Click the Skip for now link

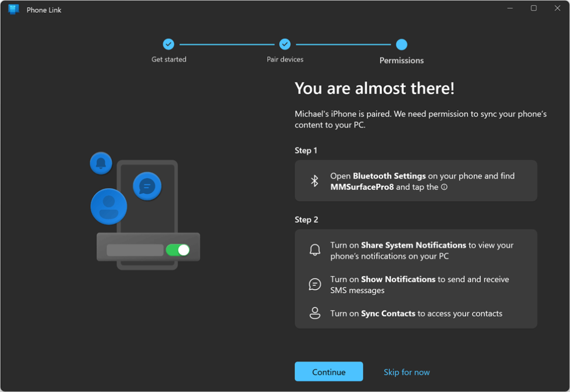(x=406, y=372)
